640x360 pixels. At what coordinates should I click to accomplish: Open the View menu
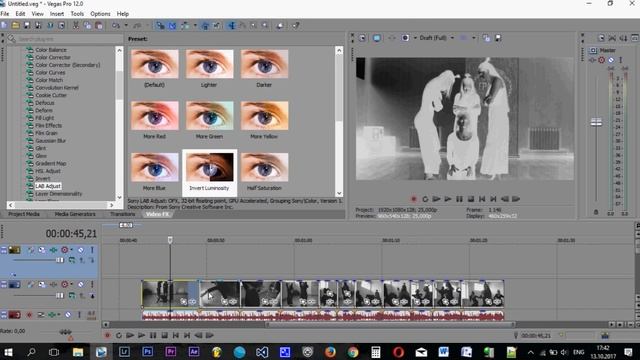click(38, 13)
